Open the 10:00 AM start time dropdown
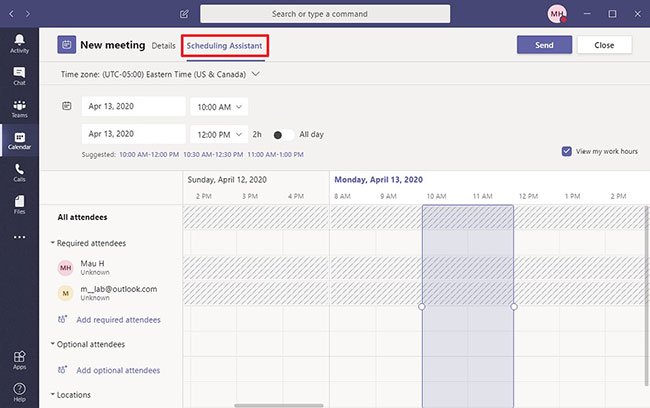 (219, 107)
